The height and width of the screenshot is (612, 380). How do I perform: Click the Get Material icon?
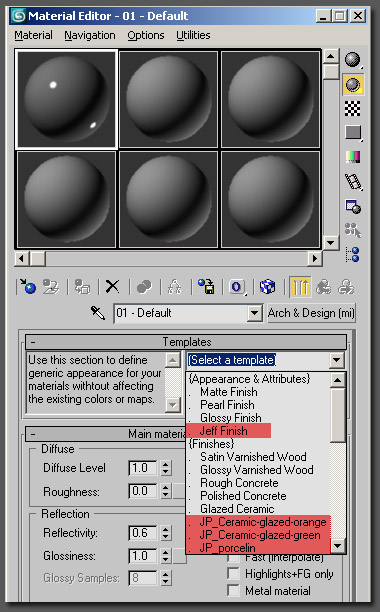point(28,287)
